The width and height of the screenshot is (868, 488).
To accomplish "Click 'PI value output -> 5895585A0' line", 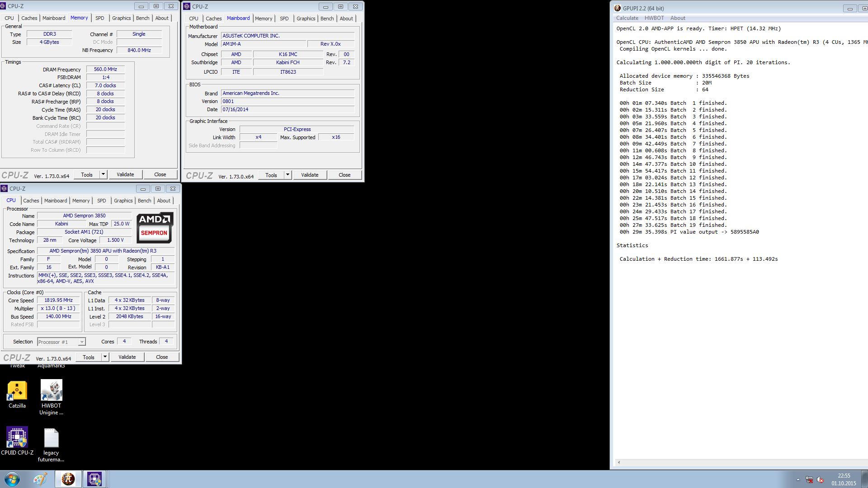I will 689,232.
